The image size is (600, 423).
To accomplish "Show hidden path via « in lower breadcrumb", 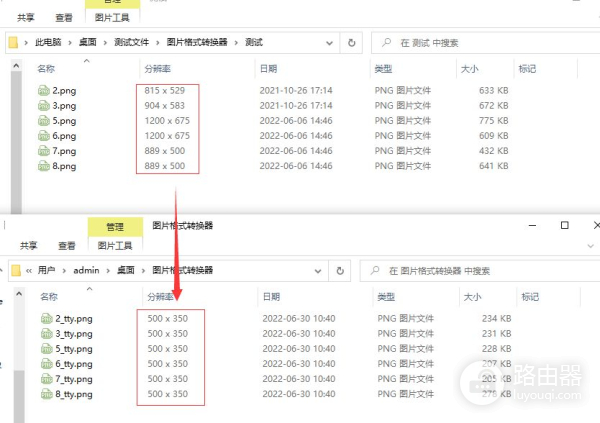I will 29,271.
